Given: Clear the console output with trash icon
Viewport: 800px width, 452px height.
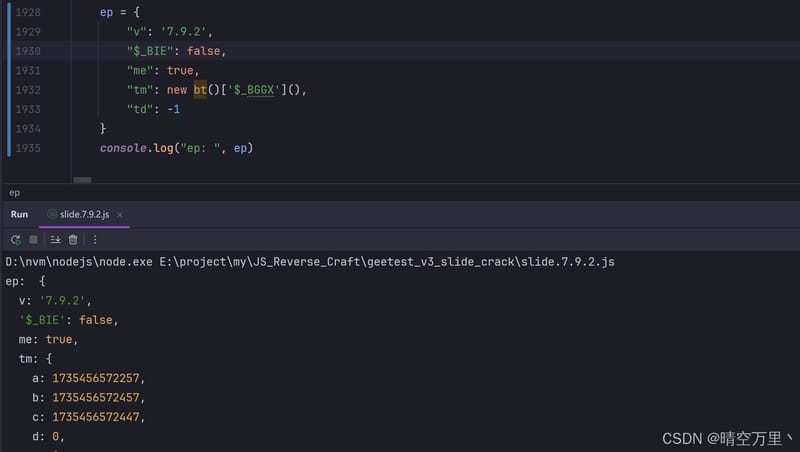Looking at the screenshot, I should (x=73, y=240).
